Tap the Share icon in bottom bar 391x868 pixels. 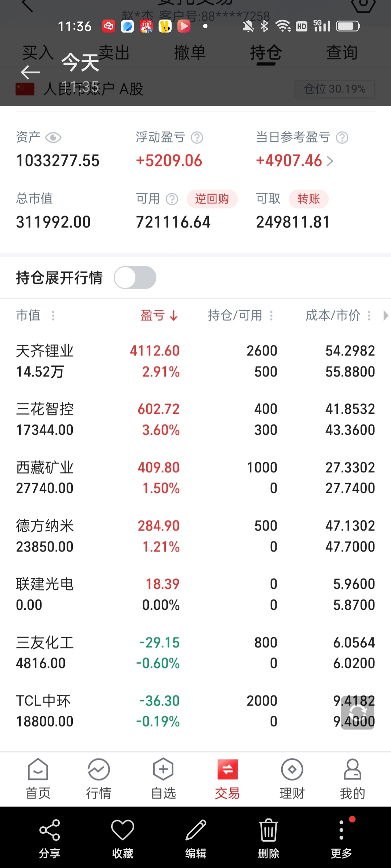click(50, 830)
